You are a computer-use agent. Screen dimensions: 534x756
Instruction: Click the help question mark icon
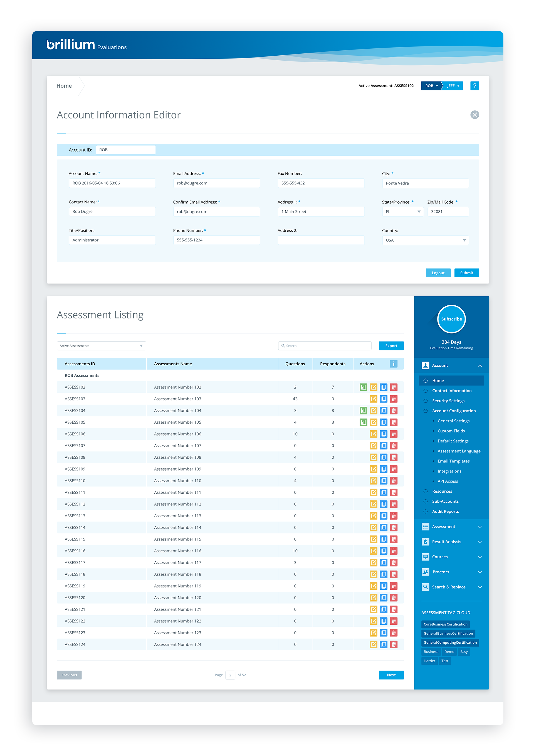click(474, 86)
